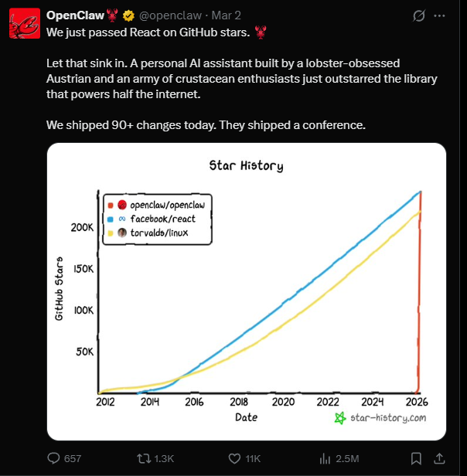Click the @openclaw handle
The height and width of the screenshot is (476, 467).
pyautogui.click(x=170, y=15)
